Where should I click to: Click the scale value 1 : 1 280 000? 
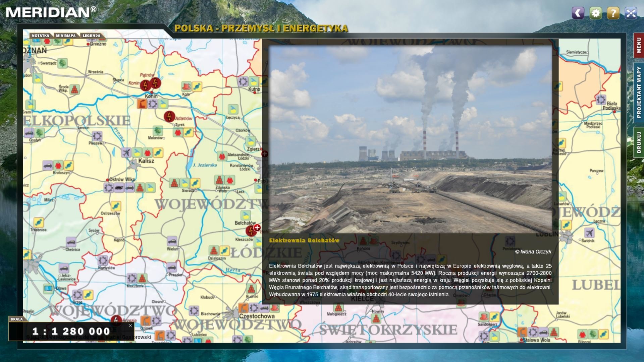pos(71,331)
